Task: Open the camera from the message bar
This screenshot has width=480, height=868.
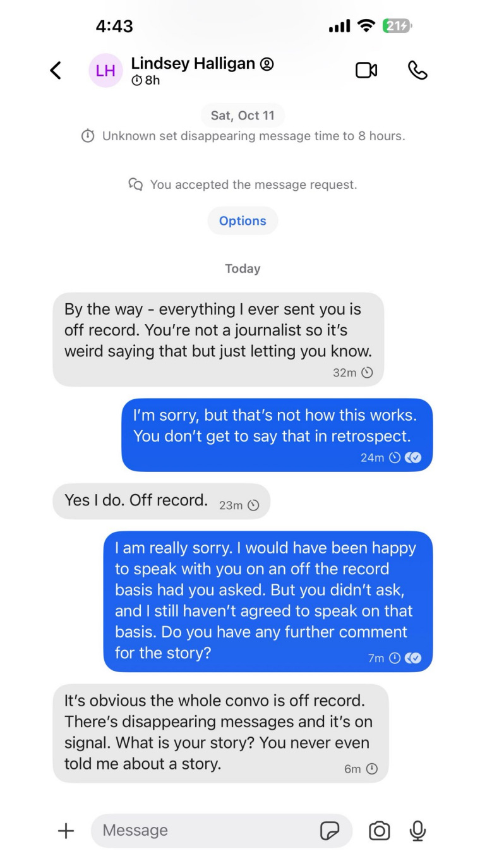Action: [379, 831]
